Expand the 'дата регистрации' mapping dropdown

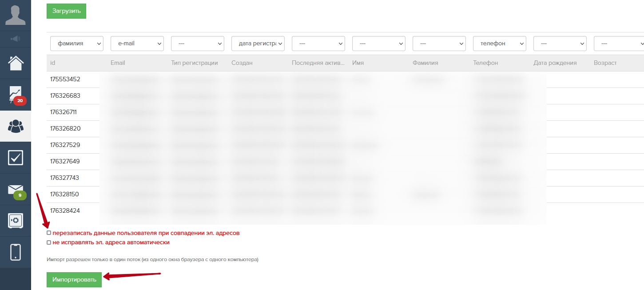click(258, 44)
